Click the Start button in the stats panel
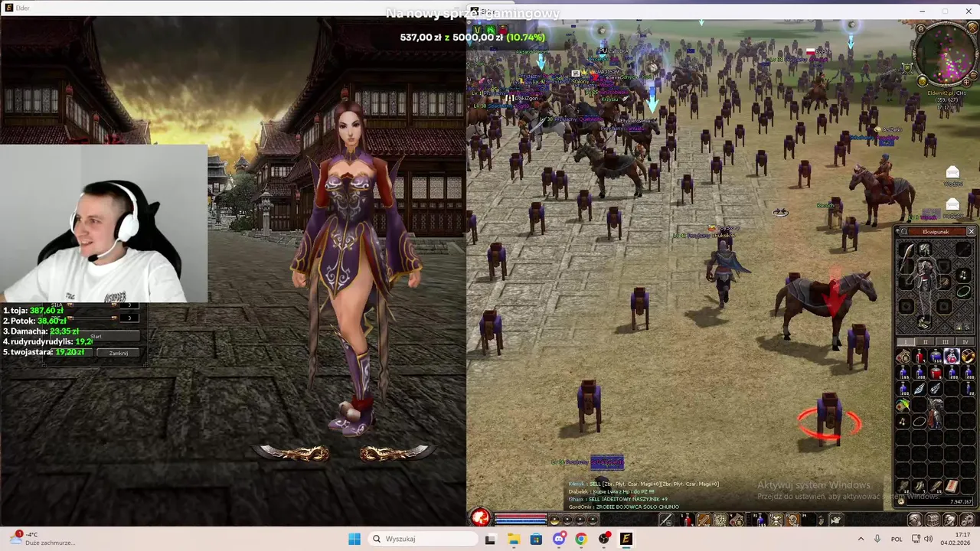 pos(96,336)
